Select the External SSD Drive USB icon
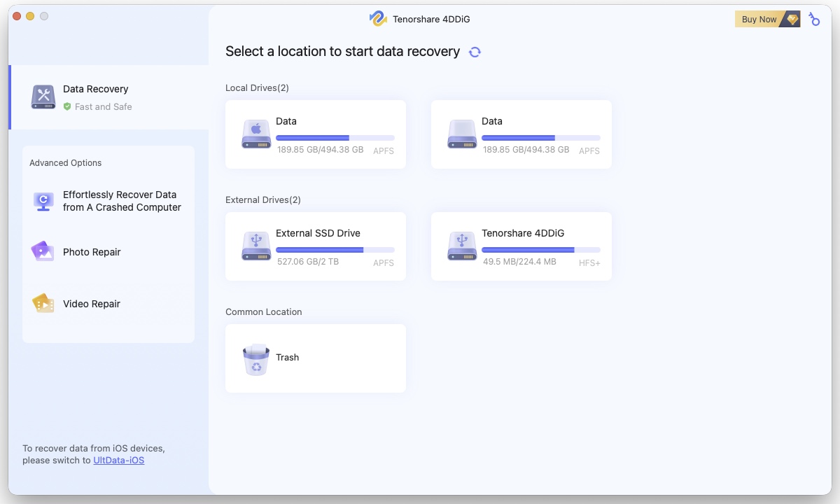840x504 pixels. [x=256, y=246]
